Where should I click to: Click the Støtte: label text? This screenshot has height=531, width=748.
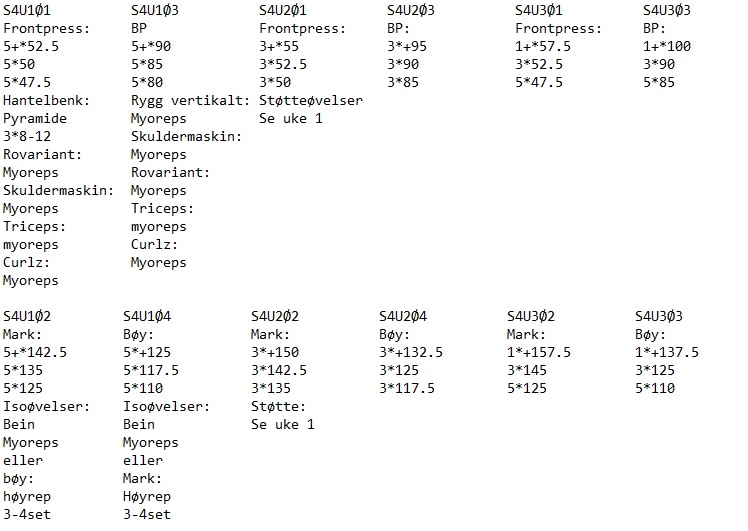pyautogui.click(x=278, y=407)
